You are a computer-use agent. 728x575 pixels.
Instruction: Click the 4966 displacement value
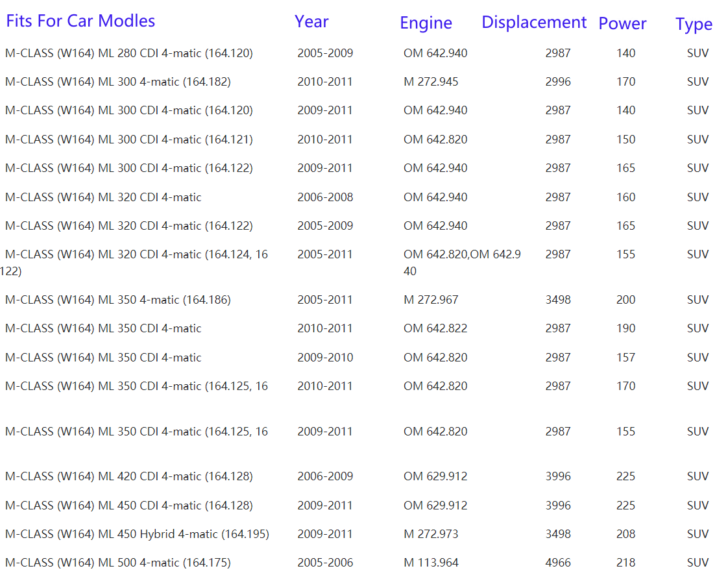tap(558, 563)
